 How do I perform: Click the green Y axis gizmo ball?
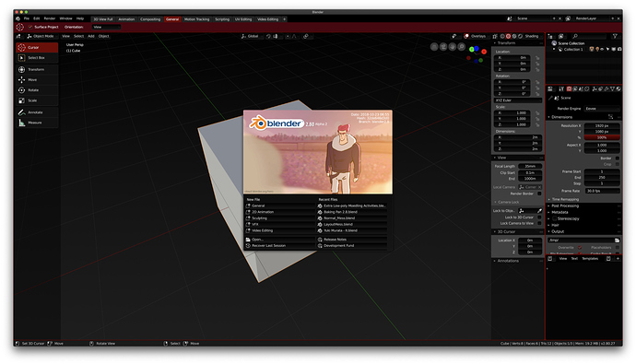(472, 50)
